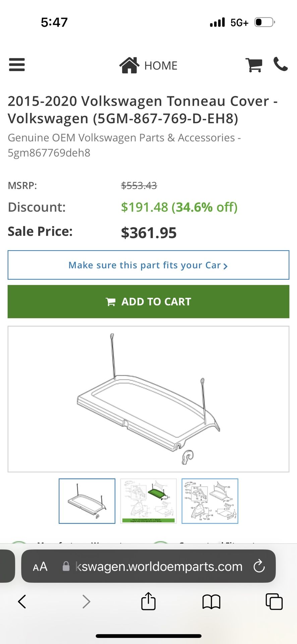Viewport: 297px width, 644px height.
Task: Show all open Safari tabs
Action: tap(274, 601)
